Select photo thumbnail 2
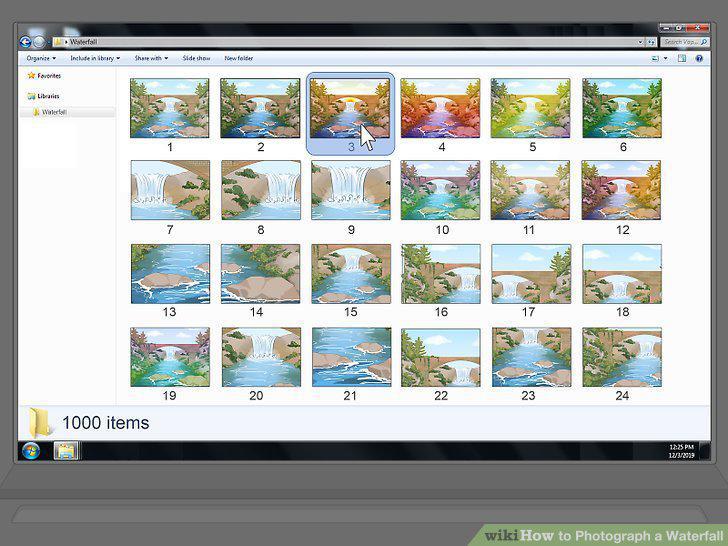This screenshot has height=546, width=728. click(260, 108)
